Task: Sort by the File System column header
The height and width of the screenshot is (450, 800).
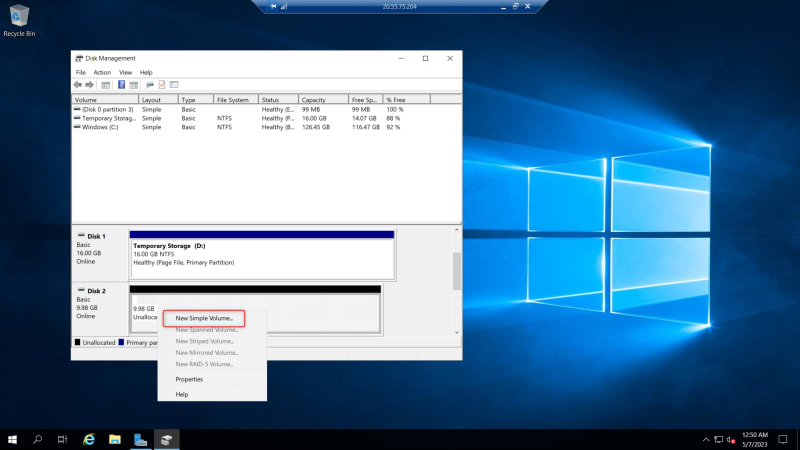Action: tap(236, 99)
